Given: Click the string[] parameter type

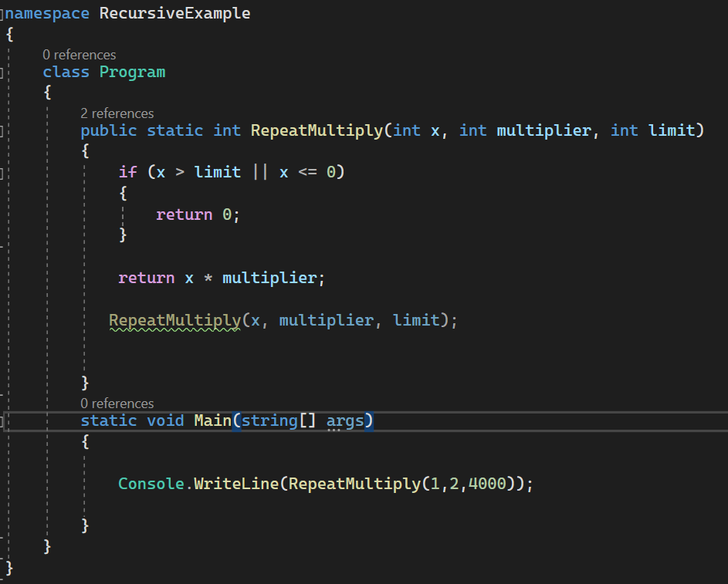Looking at the screenshot, I should pos(279,421).
